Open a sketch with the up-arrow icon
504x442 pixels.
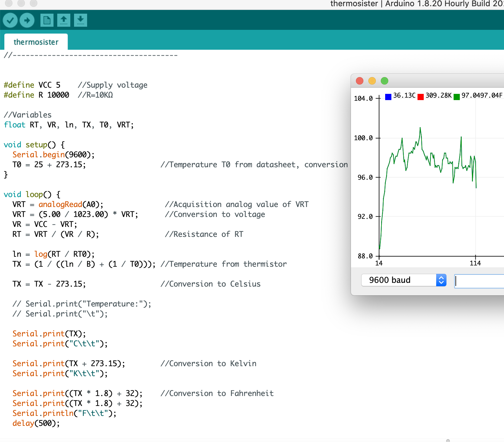coord(64,21)
